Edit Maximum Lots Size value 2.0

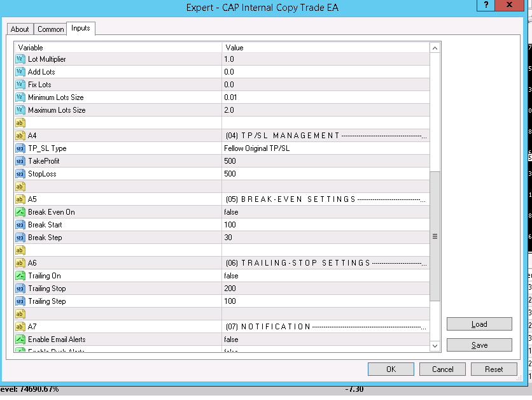click(326, 110)
